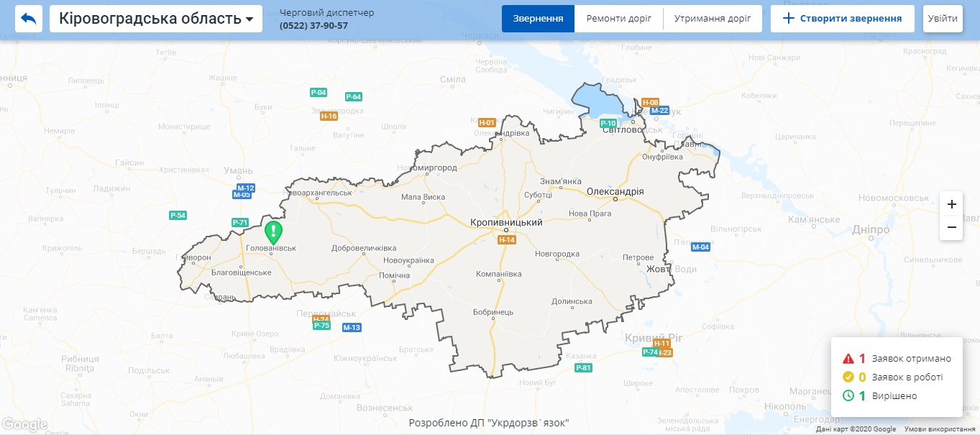
Task: Zoom out the map with minus
Action: (x=951, y=228)
